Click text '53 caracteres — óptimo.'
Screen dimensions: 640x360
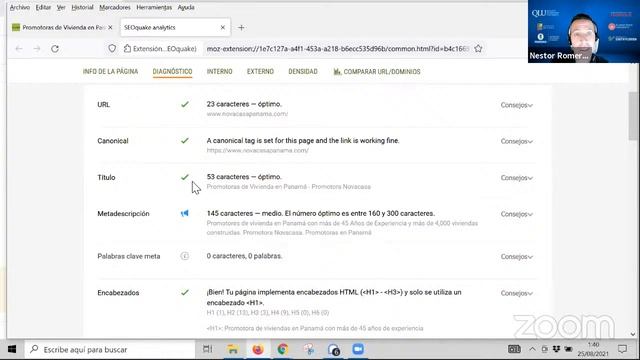(244, 177)
